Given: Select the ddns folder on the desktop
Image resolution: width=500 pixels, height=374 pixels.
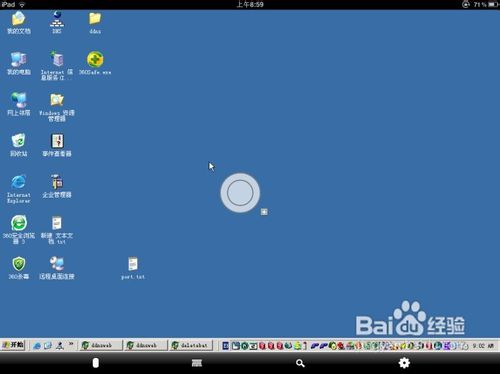Looking at the screenshot, I should pos(95,22).
